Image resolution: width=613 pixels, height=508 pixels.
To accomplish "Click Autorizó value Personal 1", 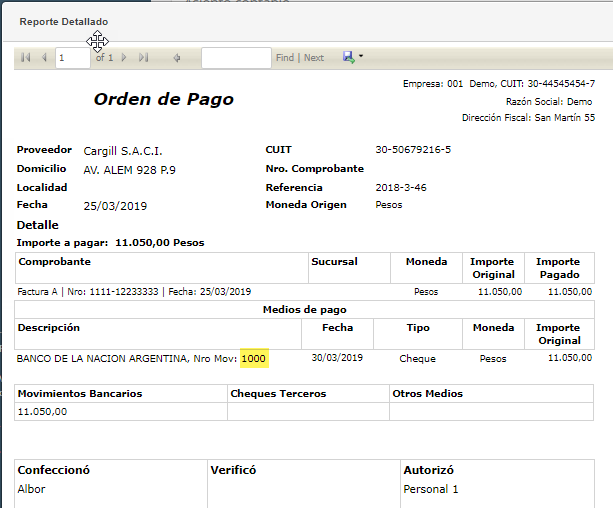I will (431, 489).
